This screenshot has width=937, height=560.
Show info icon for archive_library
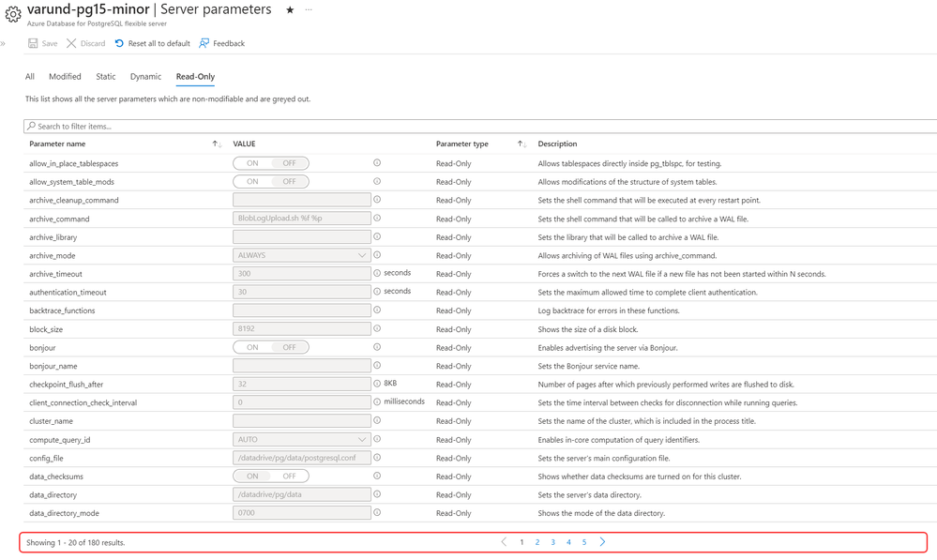pos(377,236)
